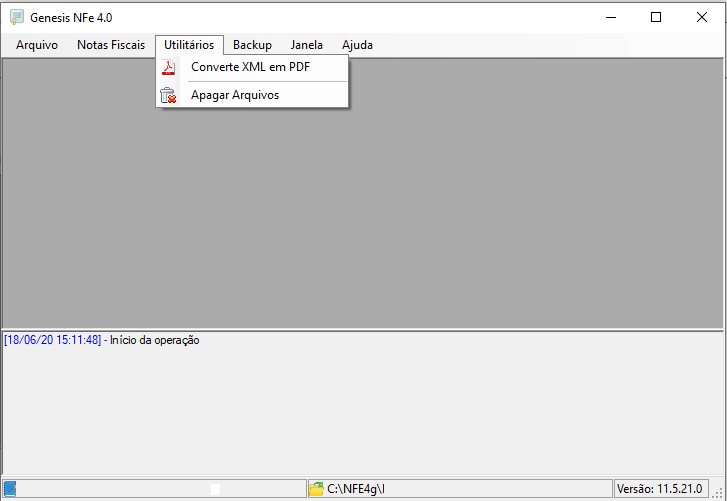
Task: Click the resize grip at window corner
Action: click(718, 493)
